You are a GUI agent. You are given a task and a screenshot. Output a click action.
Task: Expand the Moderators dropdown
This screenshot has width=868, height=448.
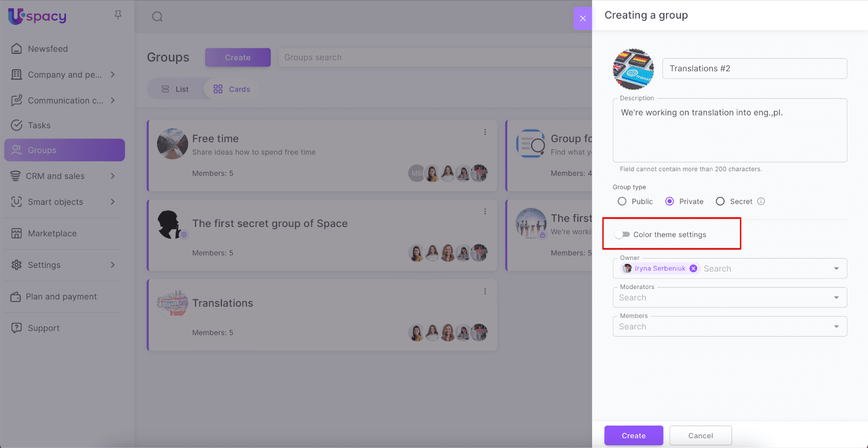click(x=836, y=298)
